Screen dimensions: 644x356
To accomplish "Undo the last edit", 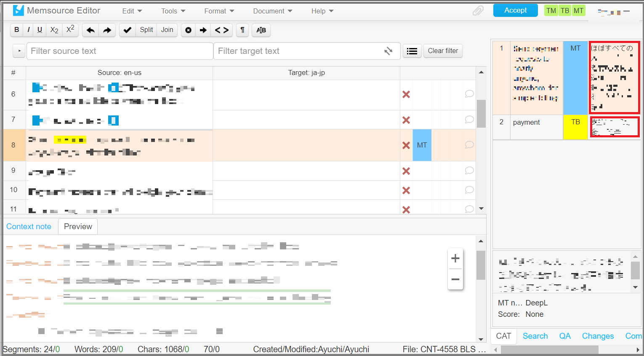I will click(90, 30).
